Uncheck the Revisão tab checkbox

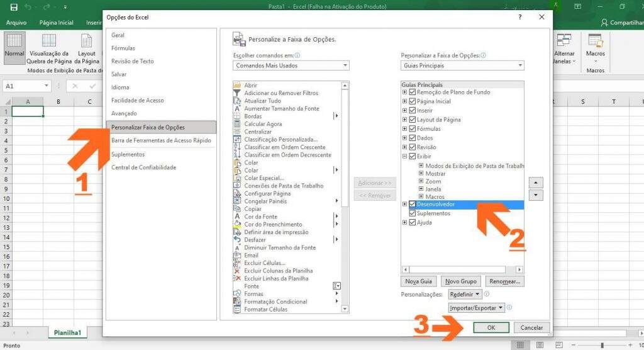tap(413, 147)
